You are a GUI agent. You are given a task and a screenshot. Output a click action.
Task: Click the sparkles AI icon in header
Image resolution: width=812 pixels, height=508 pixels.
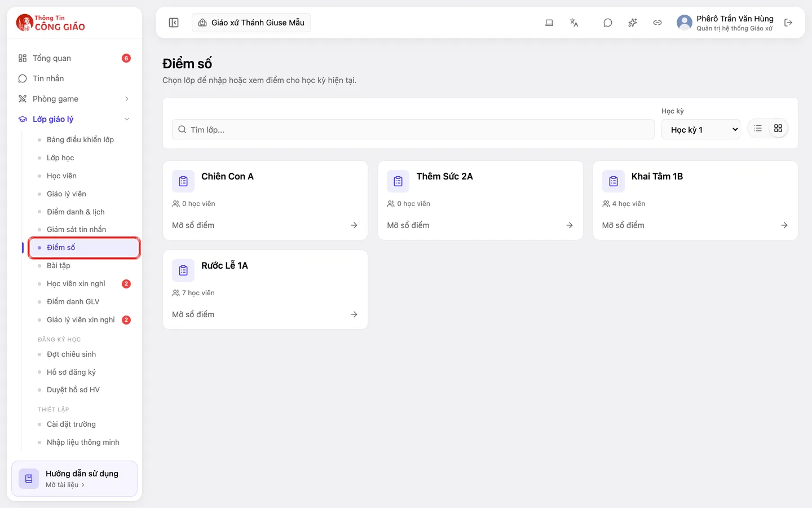[633, 23]
